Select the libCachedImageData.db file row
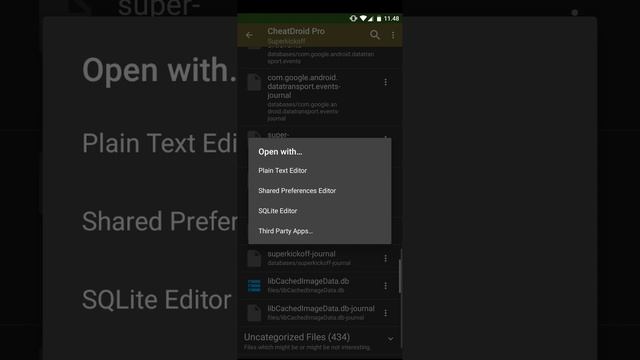Screen dimensions: 640x360 tap(319, 285)
